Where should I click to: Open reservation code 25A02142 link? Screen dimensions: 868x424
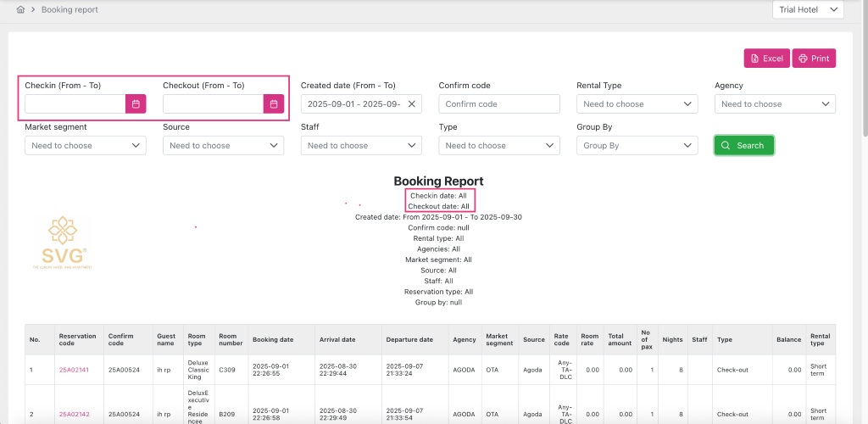(x=72, y=414)
